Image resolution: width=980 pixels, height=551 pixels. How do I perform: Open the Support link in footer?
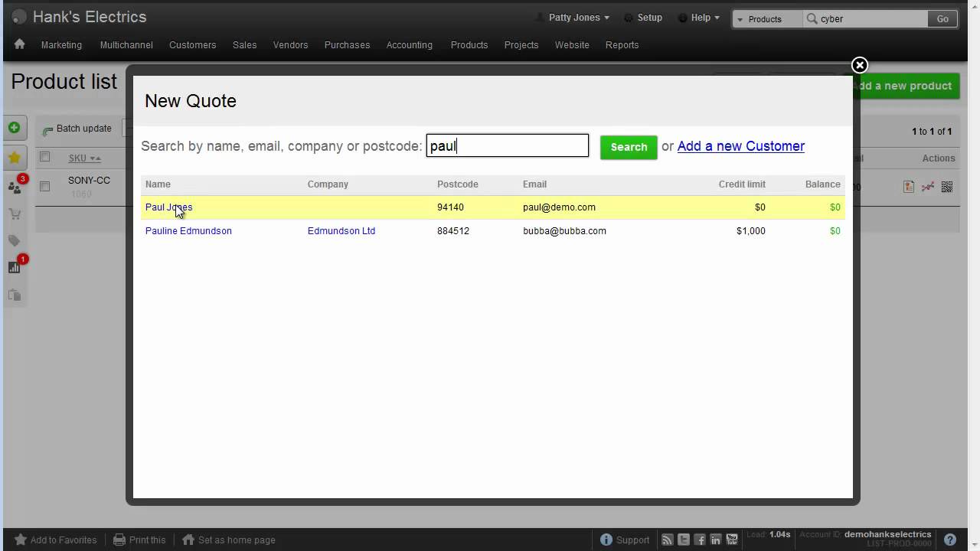tap(625, 540)
